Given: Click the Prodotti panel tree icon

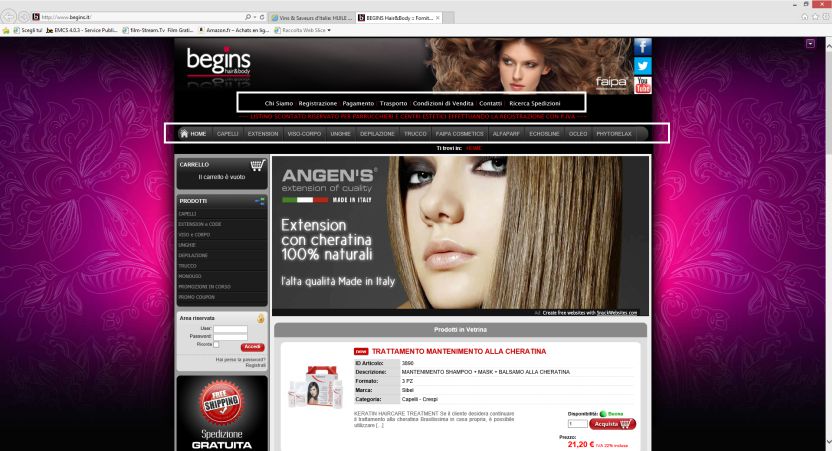Looking at the screenshot, I should click(x=259, y=201).
